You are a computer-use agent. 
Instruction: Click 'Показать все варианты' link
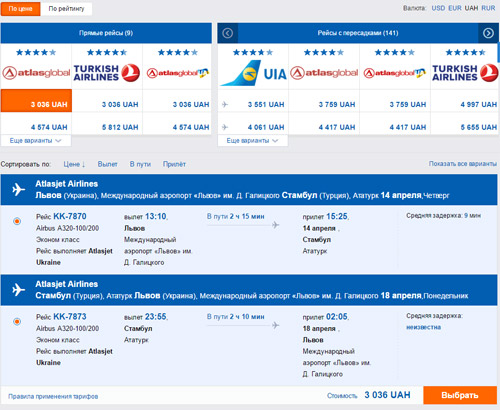point(463,164)
